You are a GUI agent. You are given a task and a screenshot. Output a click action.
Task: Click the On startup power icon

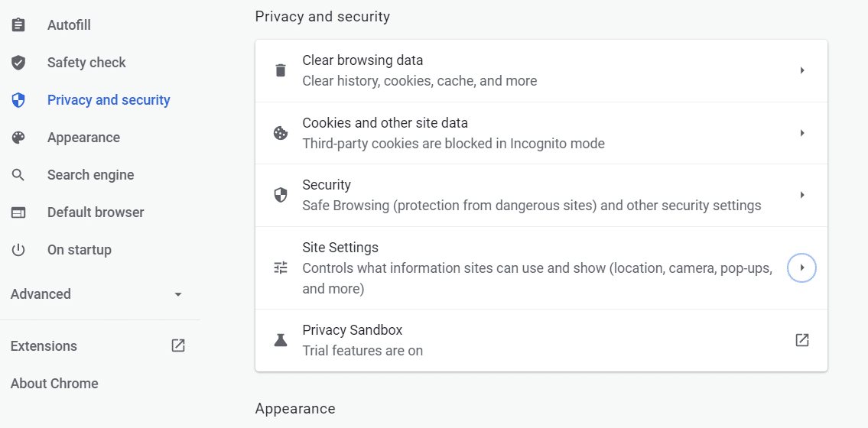click(18, 250)
